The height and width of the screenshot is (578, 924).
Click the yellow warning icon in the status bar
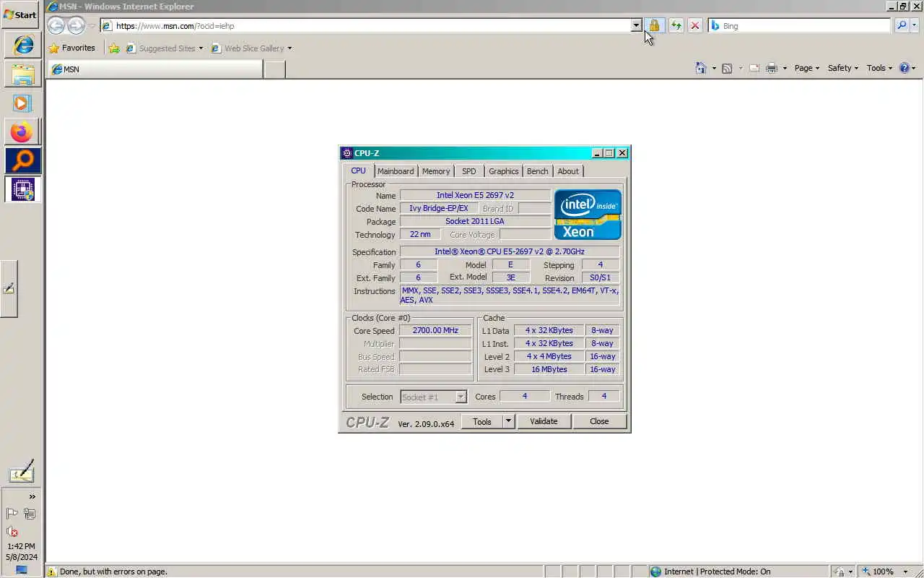(x=52, y=571)
